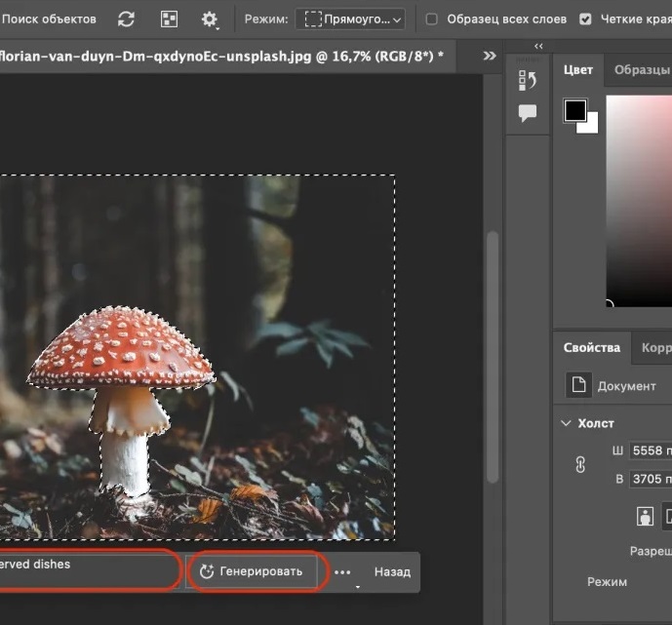
Task: Click the generative fill prompt field
Action: 88,571
